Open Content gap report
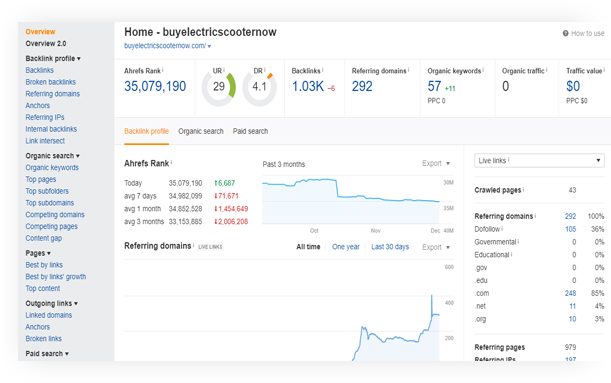This screenshot has height=383, width=611. 44,238
